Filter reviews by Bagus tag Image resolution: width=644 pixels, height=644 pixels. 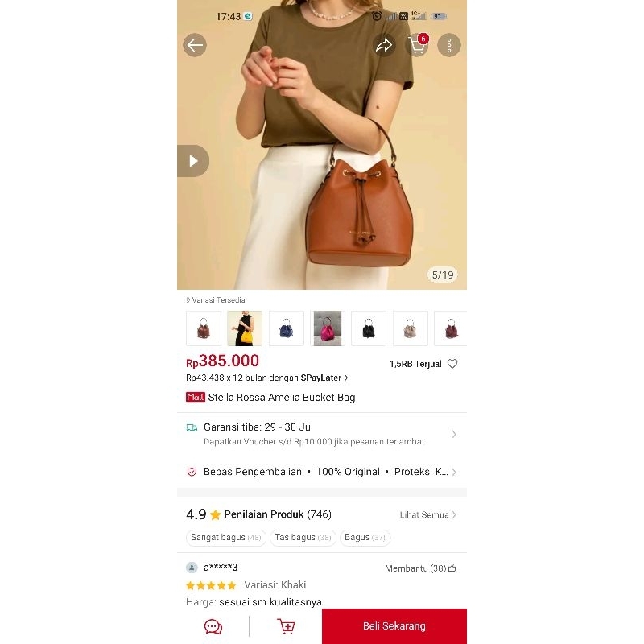point(365,538)
